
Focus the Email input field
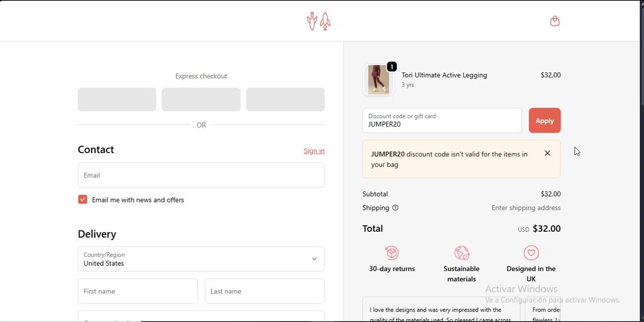coord(201,175)
